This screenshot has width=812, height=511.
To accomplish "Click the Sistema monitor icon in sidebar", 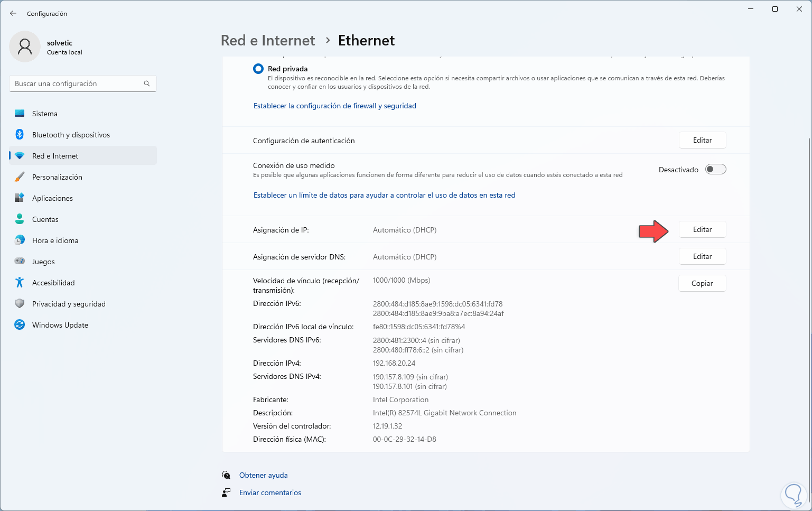I will click(x=20, y=114).
